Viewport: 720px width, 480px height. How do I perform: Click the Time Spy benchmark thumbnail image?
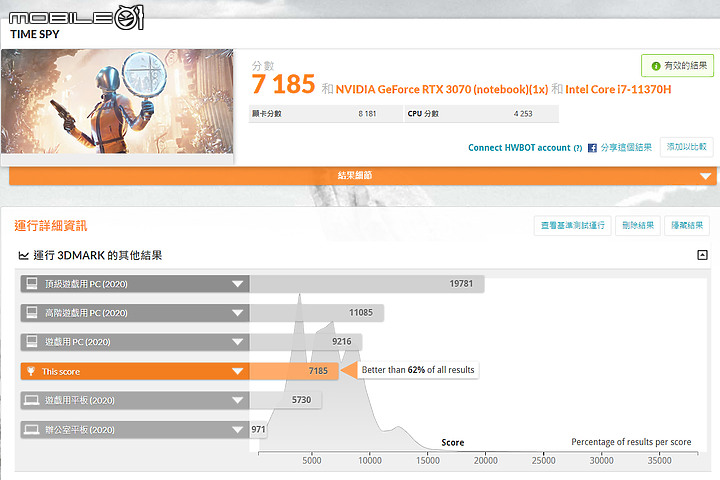(x=117, y=102)
